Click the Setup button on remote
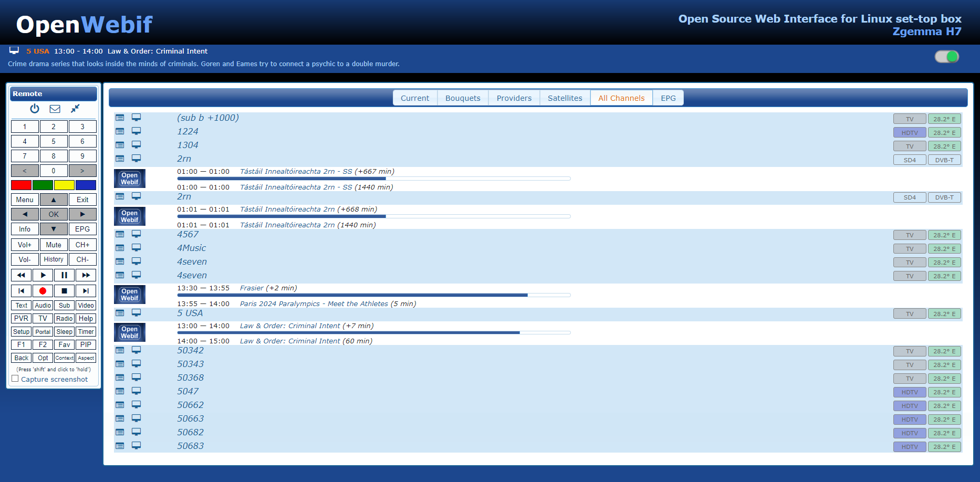Viewport: 980px width, 482px height. click(21, 331)
